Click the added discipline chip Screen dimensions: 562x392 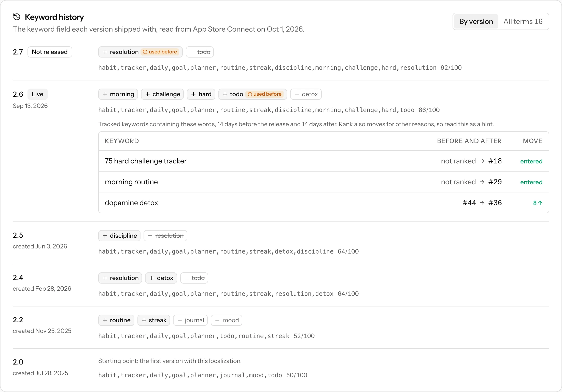coord(119,236)
